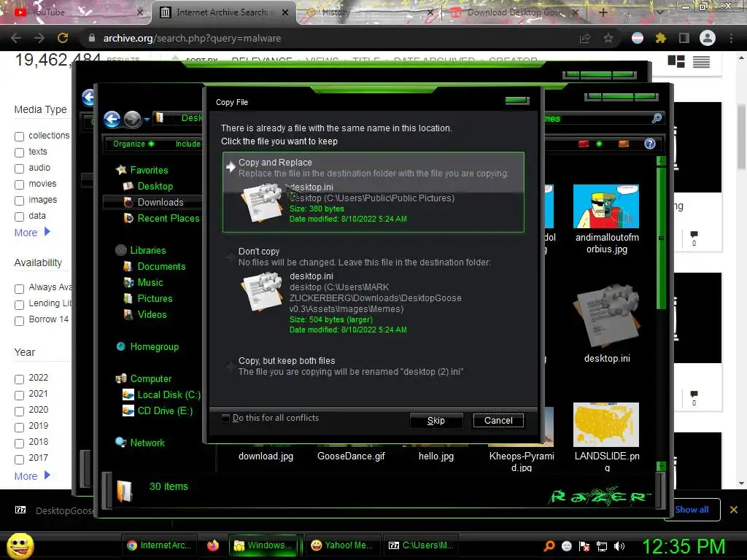Image resolution: width=747 pixels, height=560 pixels.
Task: Open Music library
Action: click(x=150, y=282)
